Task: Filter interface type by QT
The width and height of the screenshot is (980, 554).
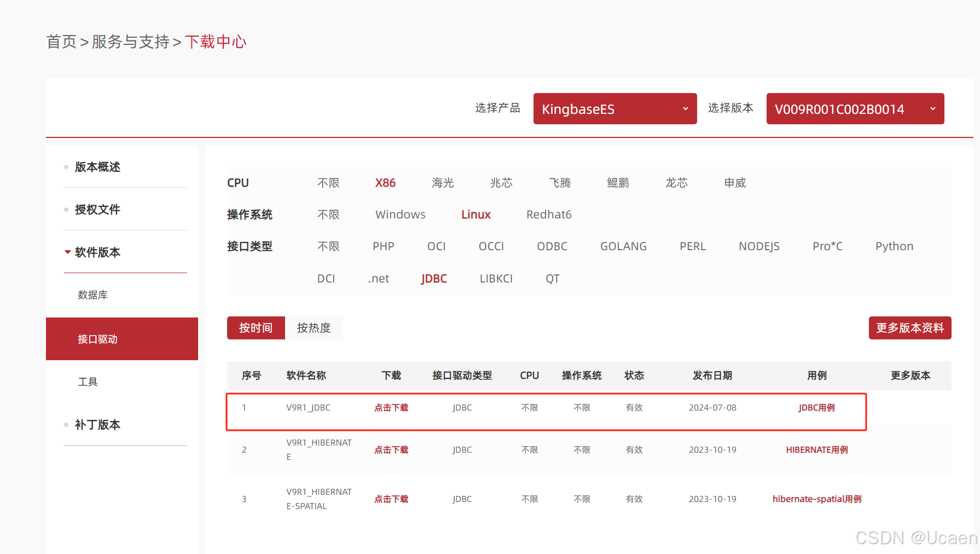Action: [552, 279]
